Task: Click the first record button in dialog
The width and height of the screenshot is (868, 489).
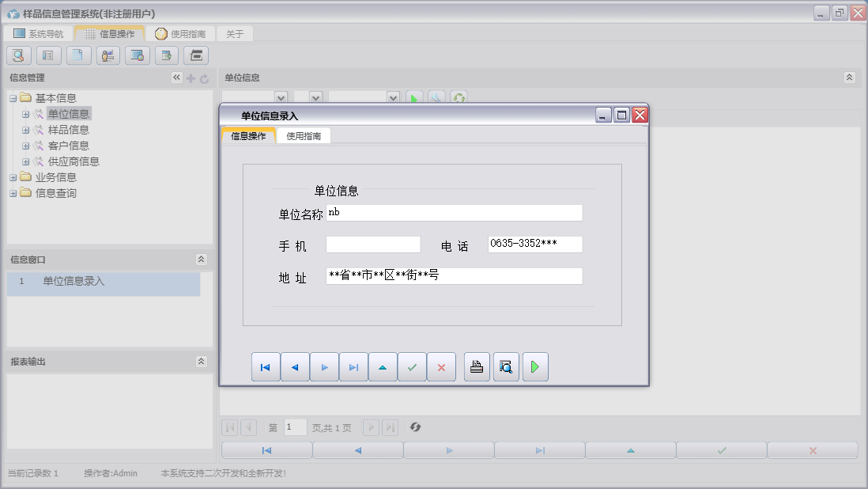Action: pyautogui.click(x=266, y=367)
